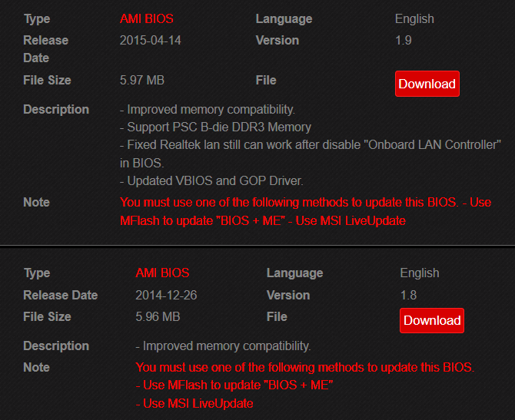
Task: Click English language of the 2015-04-14 release
Action: click(x=414, y=18)
